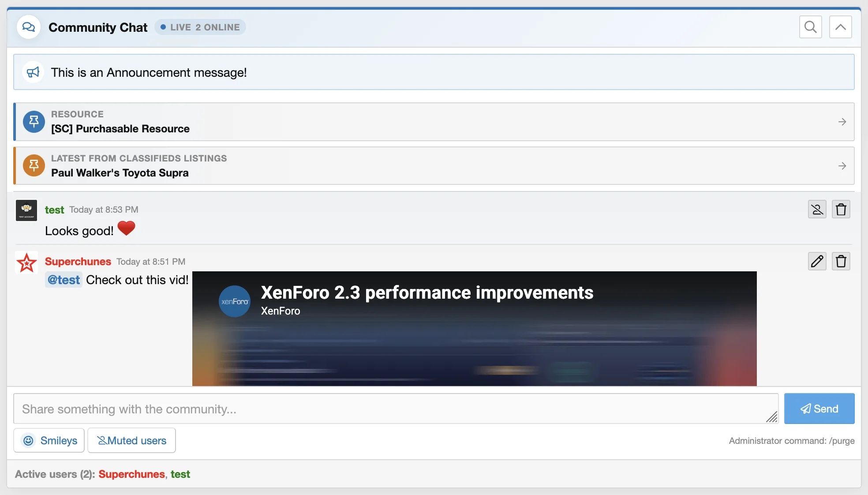
Task: Delete test's 'Looks good!' message
Action: [x=841, y=209]
